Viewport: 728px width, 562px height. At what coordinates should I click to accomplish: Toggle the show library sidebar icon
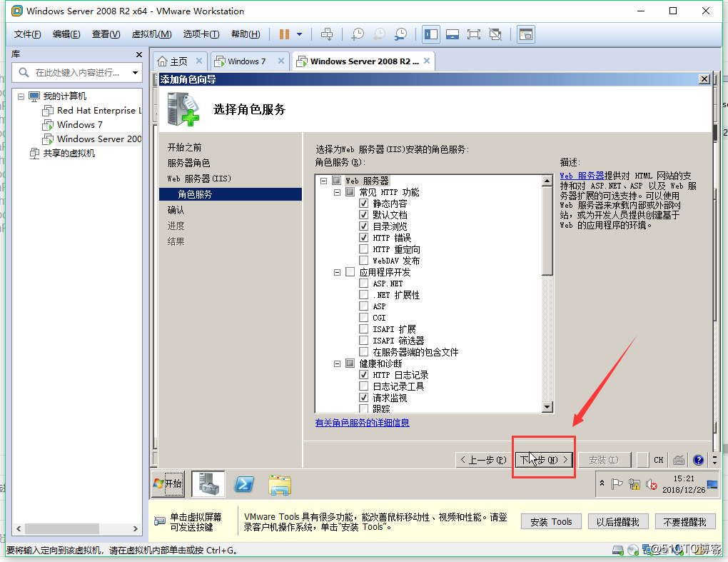click(x=431, y=34)
